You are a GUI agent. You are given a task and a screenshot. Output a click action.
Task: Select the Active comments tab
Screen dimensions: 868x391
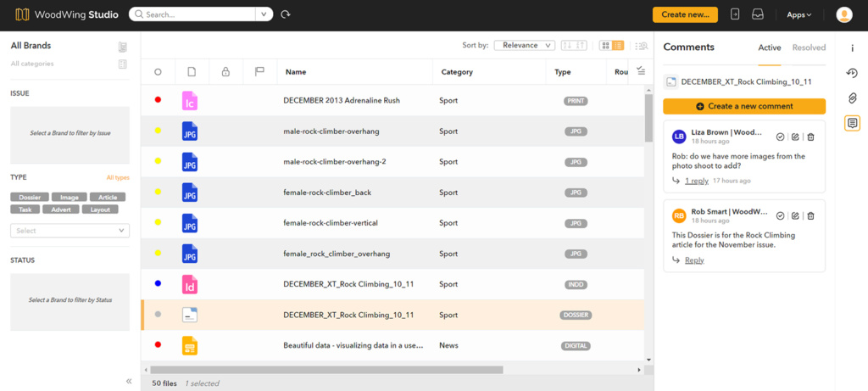(769, 47)
